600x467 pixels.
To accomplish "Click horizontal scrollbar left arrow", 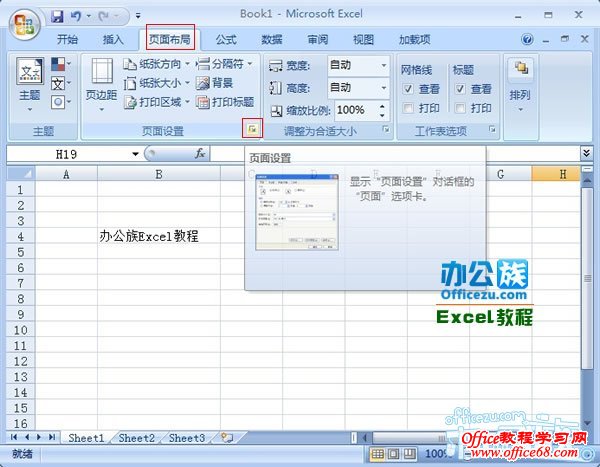I will 365,437.
